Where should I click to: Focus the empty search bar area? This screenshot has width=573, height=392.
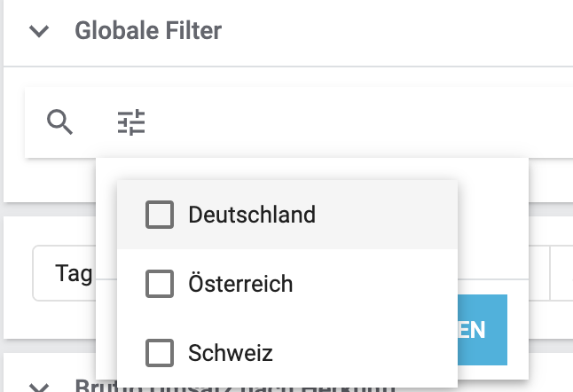tap(355, 122)
